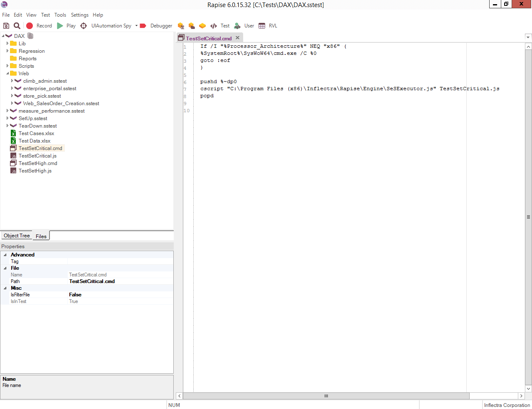Start recording with the red Record icon
Viewport: 532px width, 409px height.
[x=30, y=26]
